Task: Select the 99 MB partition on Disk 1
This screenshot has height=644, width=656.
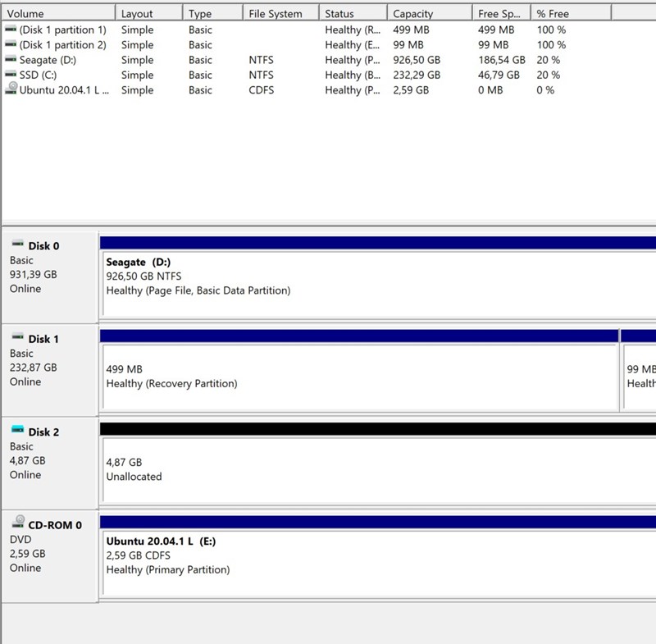Action: pos(640,377)
